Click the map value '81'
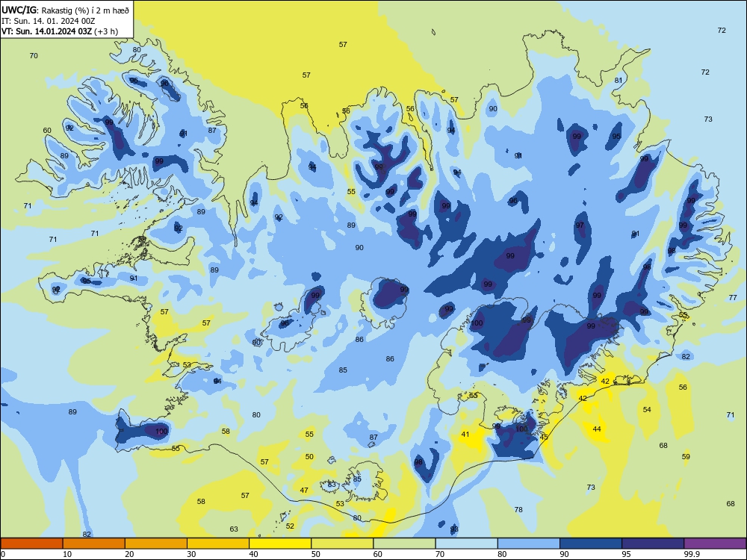747x560 pixels. point(619,81)
